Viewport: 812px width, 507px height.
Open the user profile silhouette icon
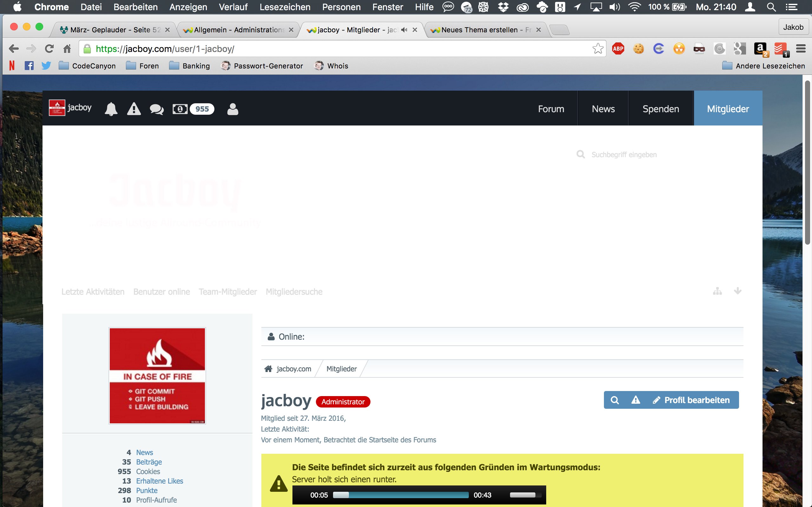[232, 109]
